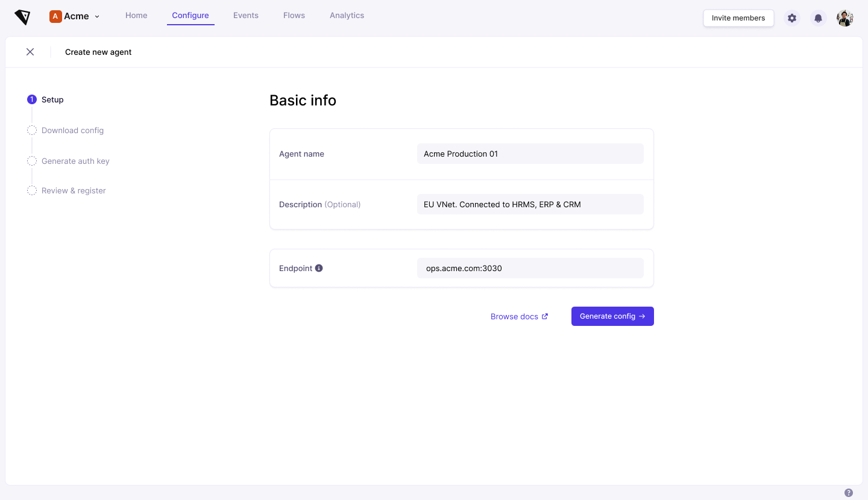Select the Setup step

coord(45,99)
